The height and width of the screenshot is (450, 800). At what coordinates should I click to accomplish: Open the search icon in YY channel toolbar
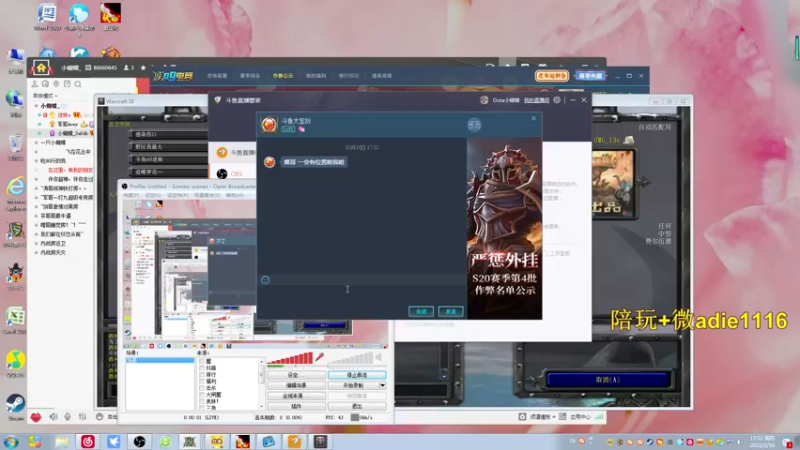coord(78,84)
